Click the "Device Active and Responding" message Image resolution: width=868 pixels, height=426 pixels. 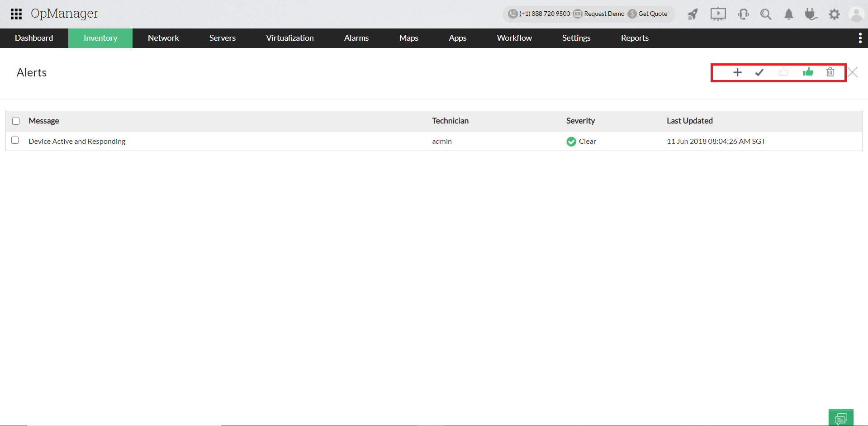tap(77, 142)
